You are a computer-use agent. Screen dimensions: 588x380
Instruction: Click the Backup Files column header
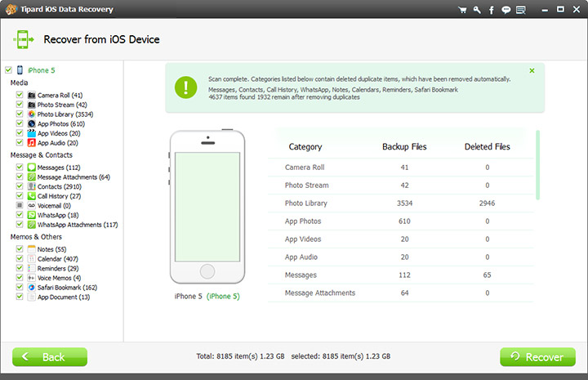[x=404, y=146]
